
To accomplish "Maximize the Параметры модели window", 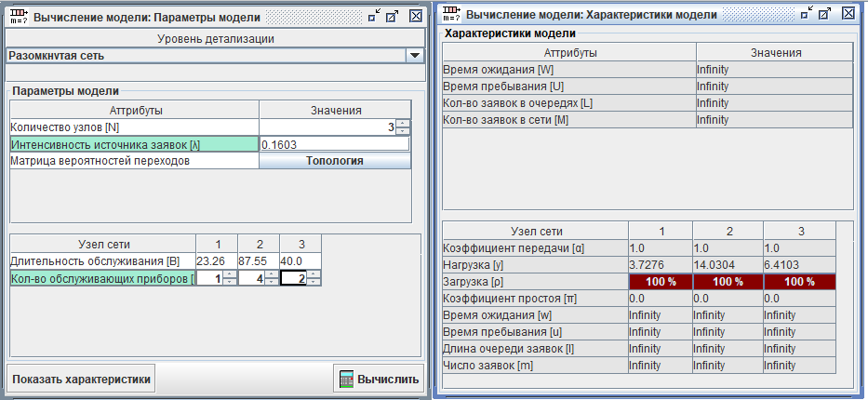I will [393, 17].
